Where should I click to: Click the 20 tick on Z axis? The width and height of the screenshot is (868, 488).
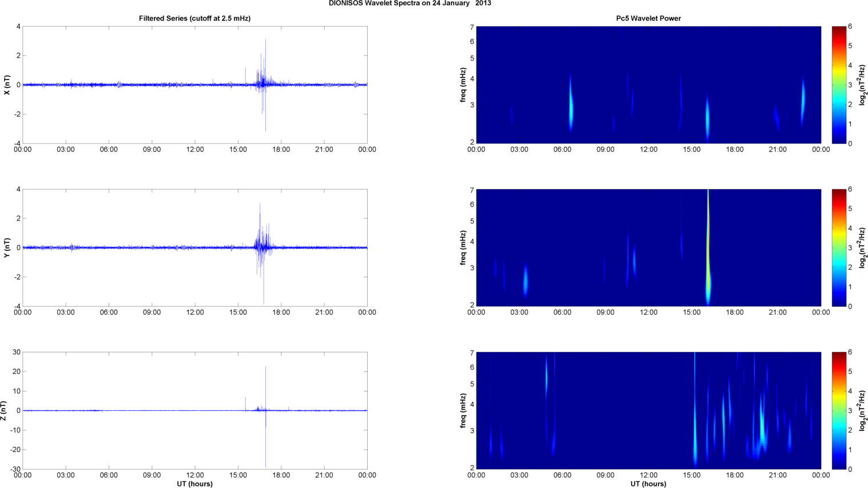pos(17,372)
